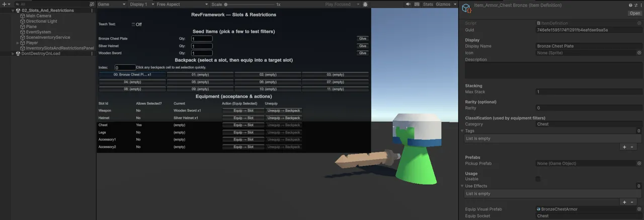Expand the DontDestroyOnLoad scene
The height and width of the screenshot is (220, 644).
coord(13,53)
